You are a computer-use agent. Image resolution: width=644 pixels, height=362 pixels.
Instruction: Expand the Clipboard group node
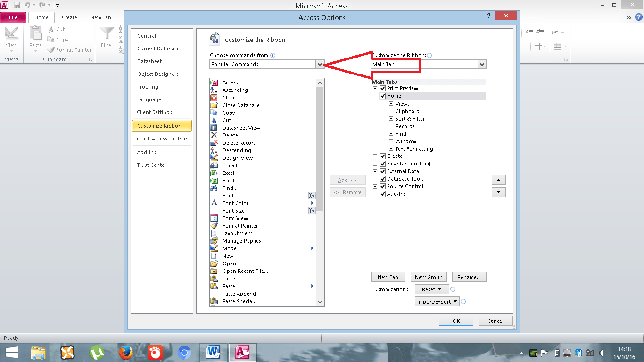(391, 111)
